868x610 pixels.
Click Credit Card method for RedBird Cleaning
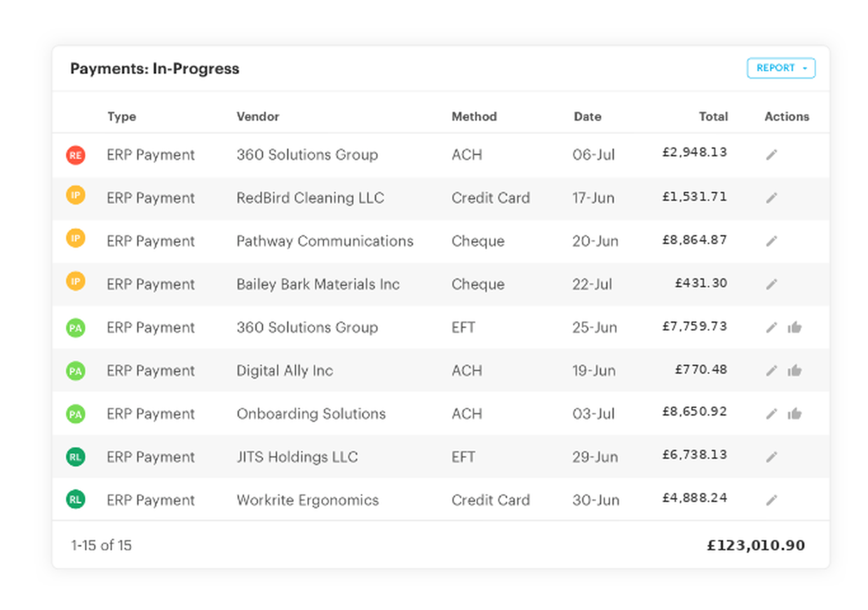pos(491,198)
